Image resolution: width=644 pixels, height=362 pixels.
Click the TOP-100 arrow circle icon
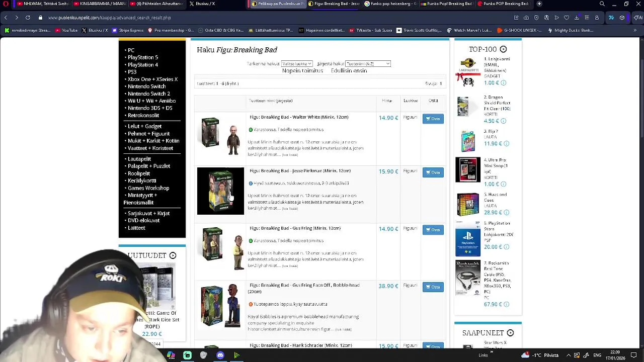pos(503,49)
